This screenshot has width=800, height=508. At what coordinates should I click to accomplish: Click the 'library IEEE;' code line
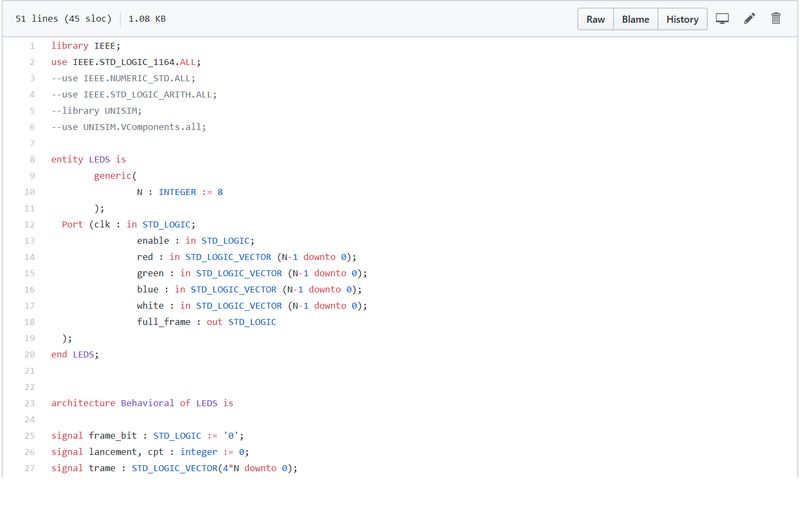coord(86,46)
